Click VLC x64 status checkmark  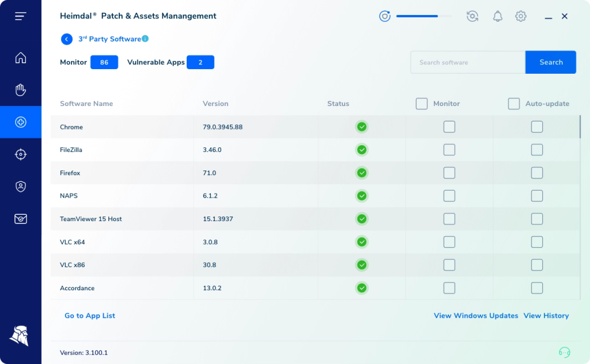pyautogui.click(x=362, y=242)
